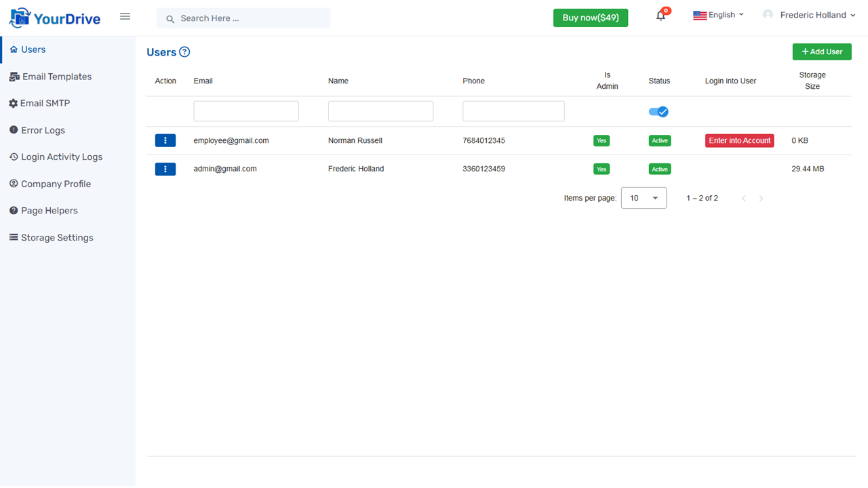Click the Users help question mark icon
868x488 pixels.
[x=185, y=52]
